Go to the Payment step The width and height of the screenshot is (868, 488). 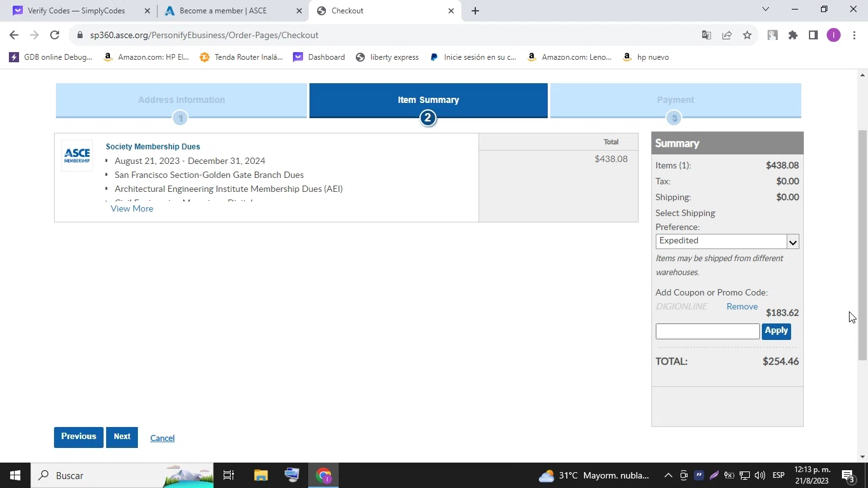pos(675,100)
